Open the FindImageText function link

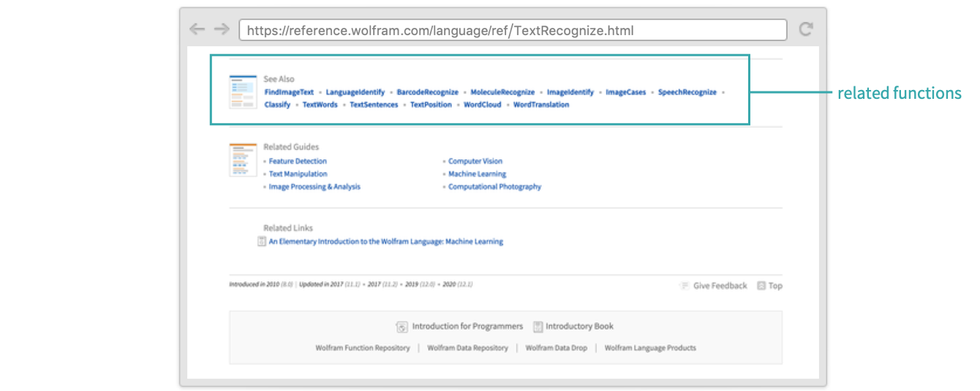289,92
